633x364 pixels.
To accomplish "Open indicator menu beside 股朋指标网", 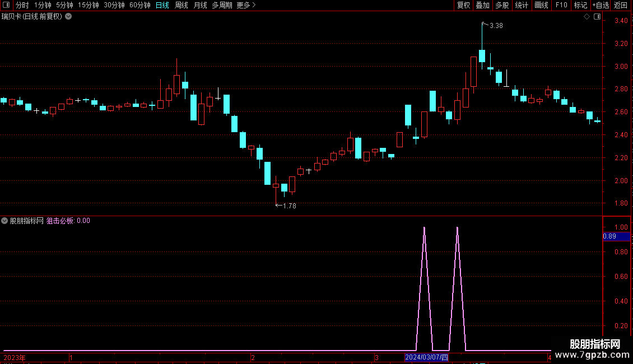I will 4,221.
